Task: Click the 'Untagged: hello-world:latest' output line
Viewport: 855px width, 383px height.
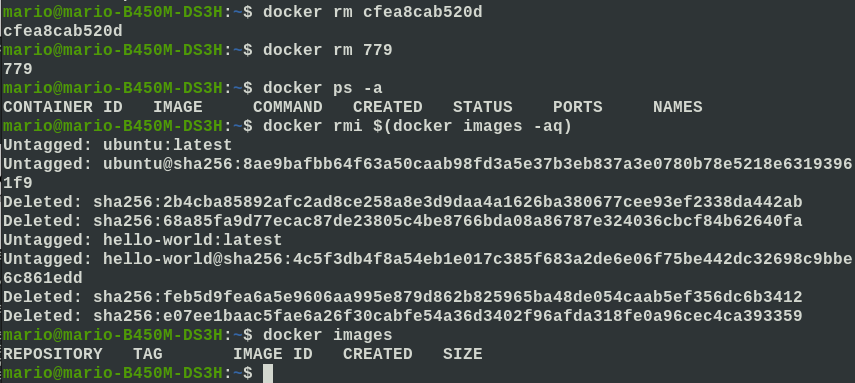Action: pos(143,240)
